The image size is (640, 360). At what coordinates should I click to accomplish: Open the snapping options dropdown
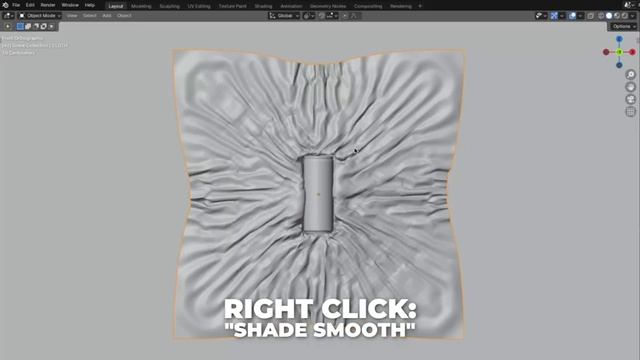click(332, 16)
